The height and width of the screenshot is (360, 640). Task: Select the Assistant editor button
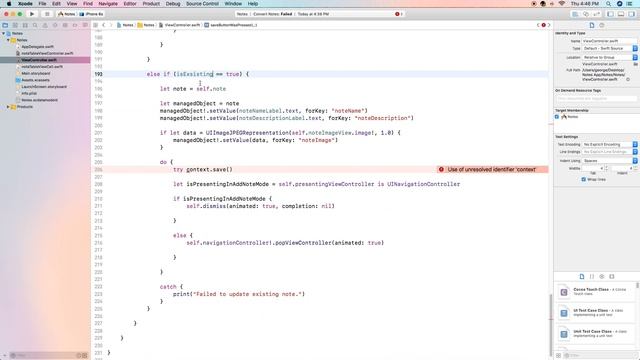click(x=586, y=14)
